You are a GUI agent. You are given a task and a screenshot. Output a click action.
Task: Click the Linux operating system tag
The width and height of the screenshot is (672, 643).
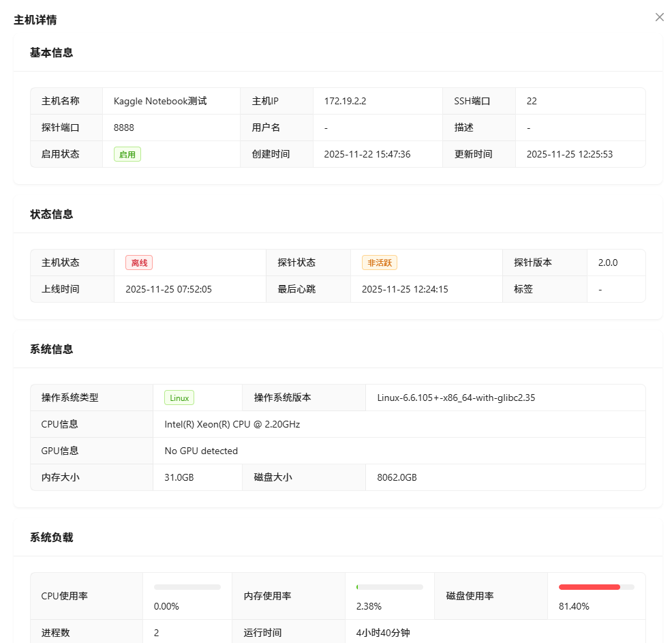pyautogui.click(x=179, y=398)
